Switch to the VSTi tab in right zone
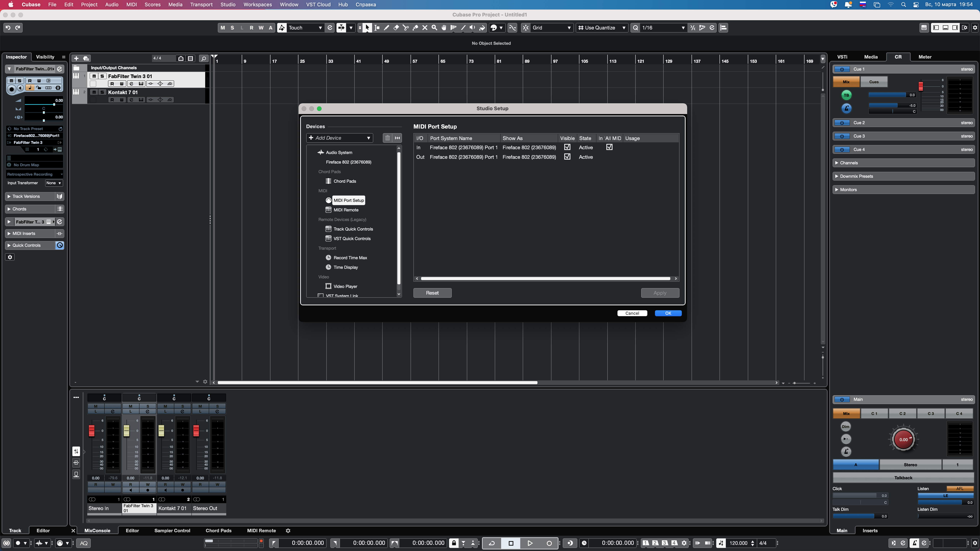The height and width of the screenshot is (551, 980). tap(842, 57)
